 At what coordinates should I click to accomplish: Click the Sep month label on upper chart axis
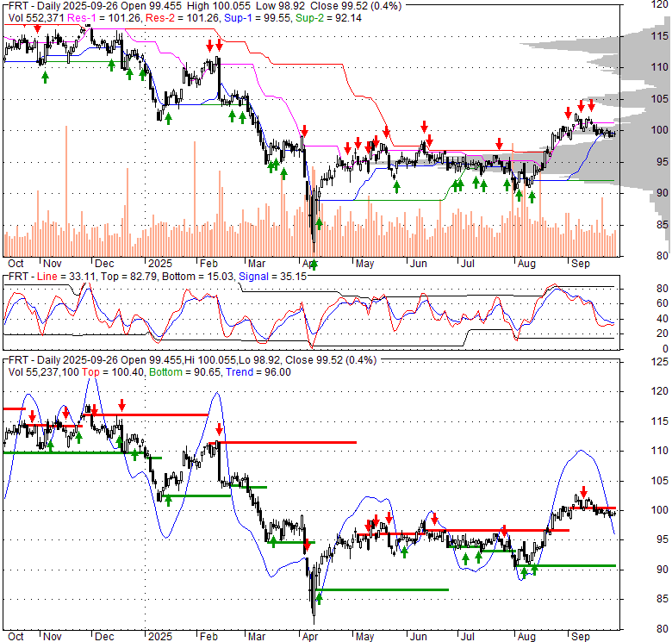[581, 263]
